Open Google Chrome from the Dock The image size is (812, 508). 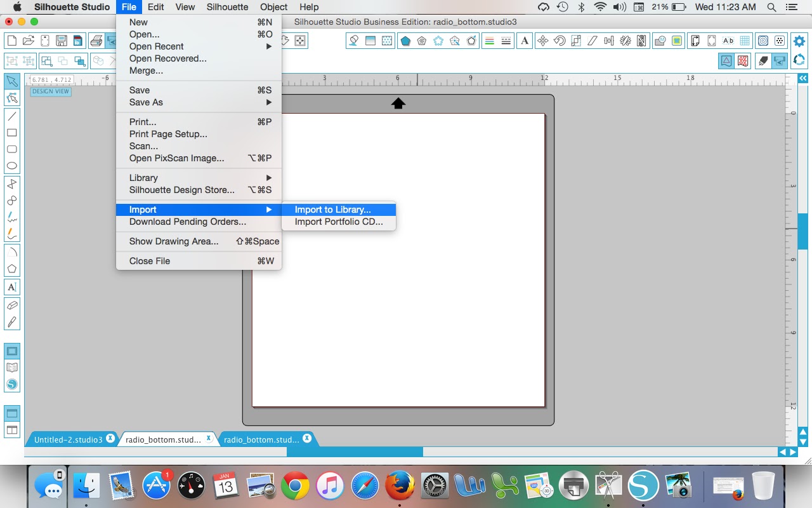click(x=295, y=487)
